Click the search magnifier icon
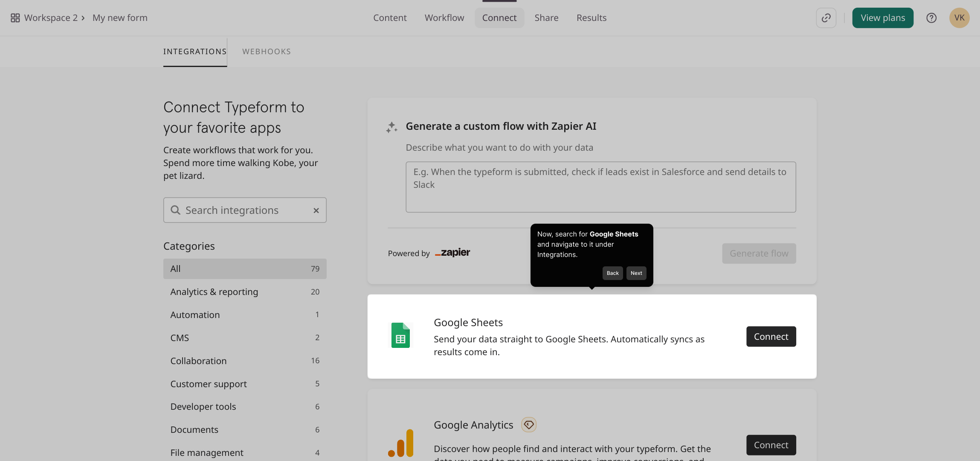The width and height of the screenshot is (980, 461). 175,210
